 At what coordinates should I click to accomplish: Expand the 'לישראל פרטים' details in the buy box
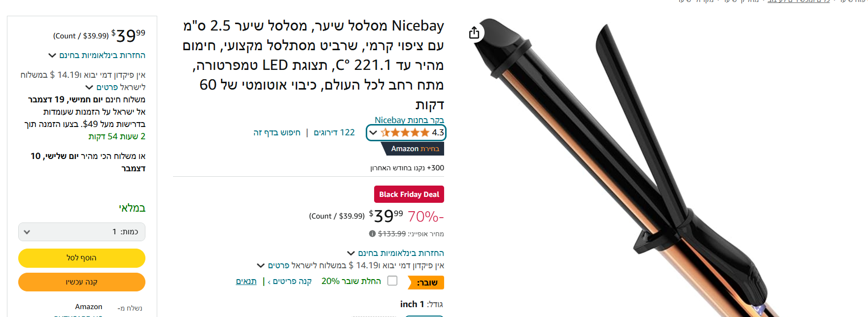coord(116,87)
